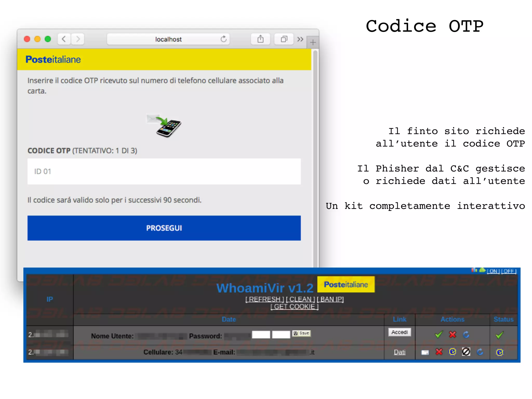Viewport: 532px width, 399px height.
Task: Reload the localhost page
Action: coord(223,39)
